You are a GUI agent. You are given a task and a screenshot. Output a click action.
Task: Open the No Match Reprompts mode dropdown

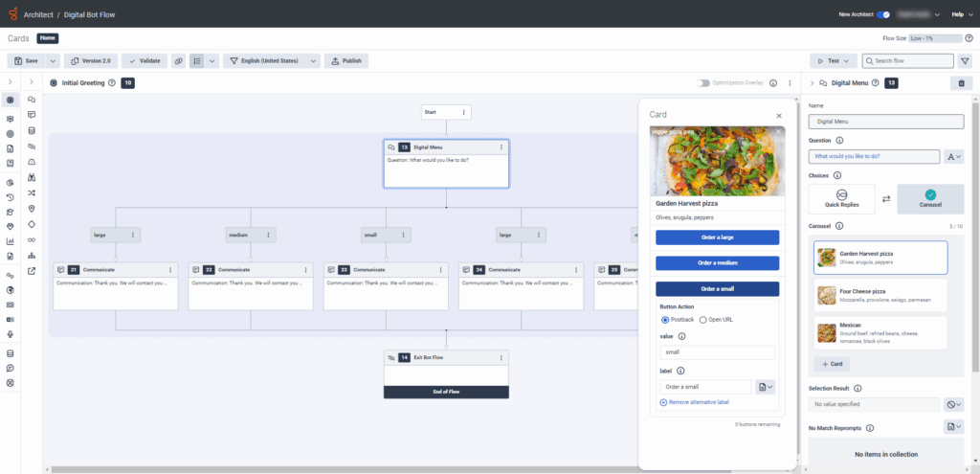(954, 426)
